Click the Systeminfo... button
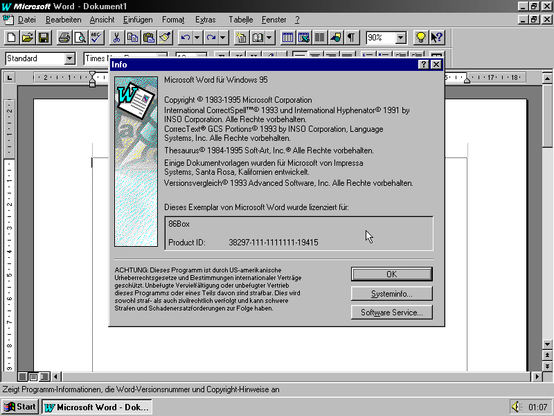554x416 pixels. 391,294
